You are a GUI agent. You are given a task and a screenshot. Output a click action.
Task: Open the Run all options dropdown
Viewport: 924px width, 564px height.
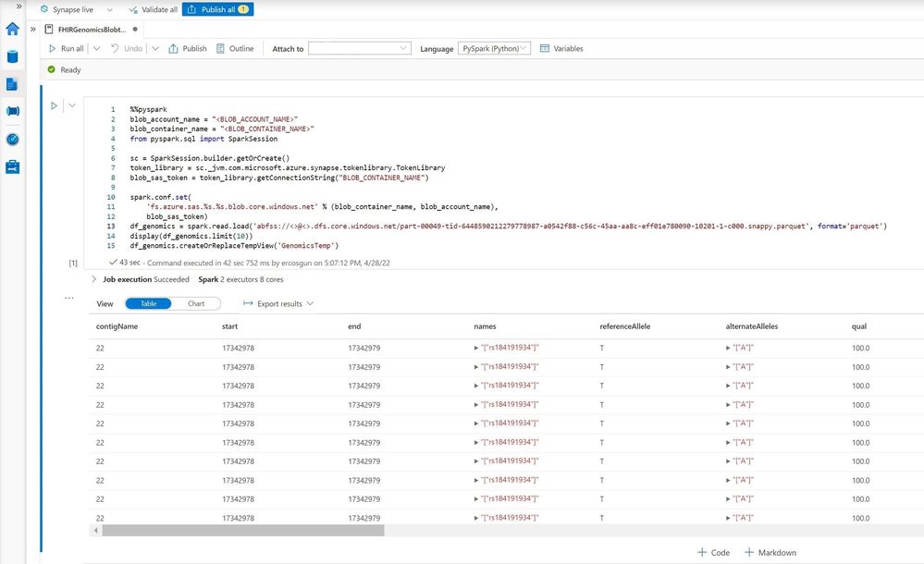(96, 48)
